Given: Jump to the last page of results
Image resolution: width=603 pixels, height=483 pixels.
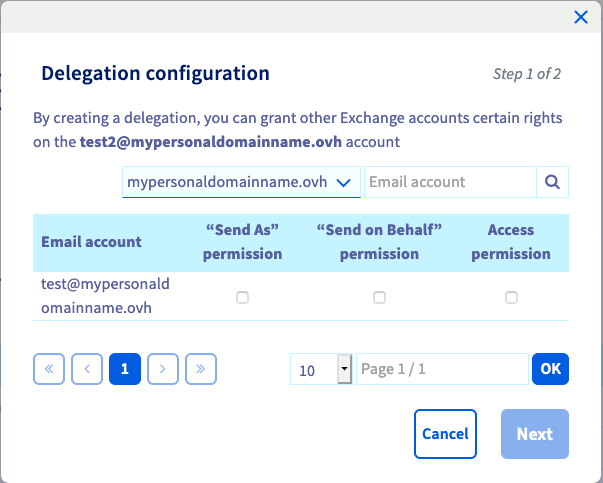Looking at the screenshot, I should tap(201, 369).
